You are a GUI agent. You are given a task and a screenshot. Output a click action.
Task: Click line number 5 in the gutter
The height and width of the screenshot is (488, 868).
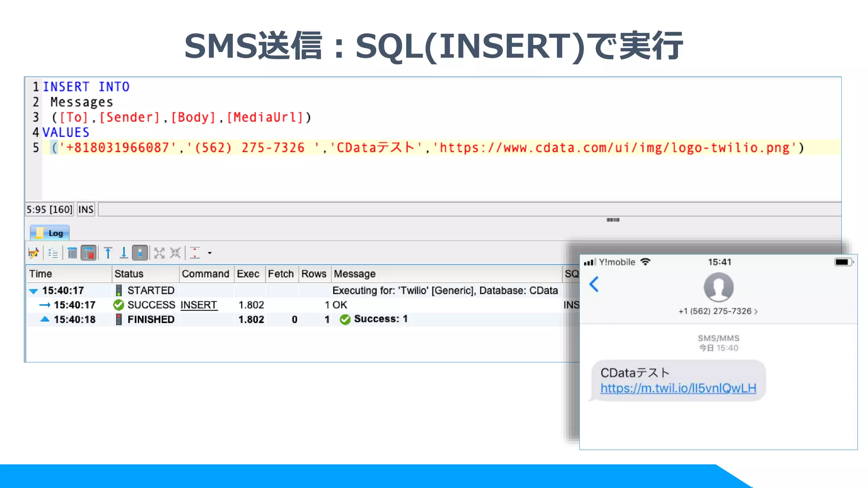tap(36, 148)
